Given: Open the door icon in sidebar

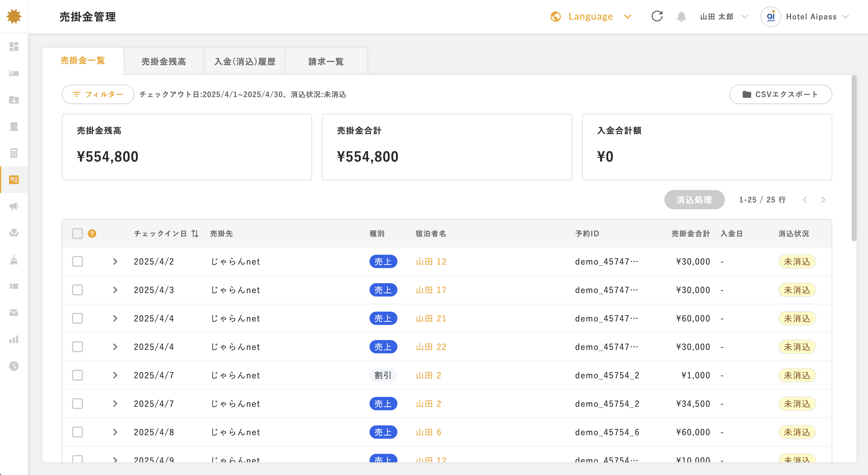Looking at the screenshot, I should pyautogui.click(x=14, y=126).
